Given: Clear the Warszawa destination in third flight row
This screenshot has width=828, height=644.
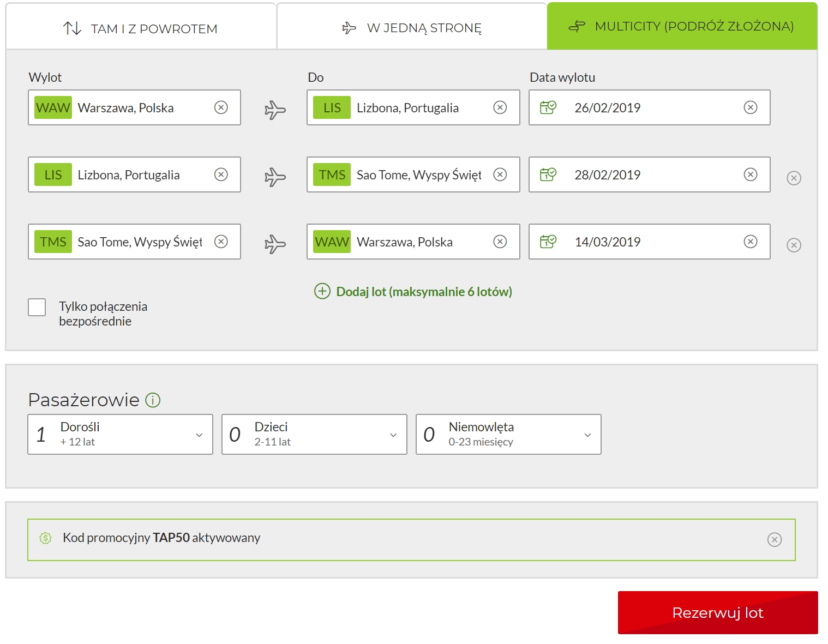Looking at the screenshot, I should pos(500,242).
